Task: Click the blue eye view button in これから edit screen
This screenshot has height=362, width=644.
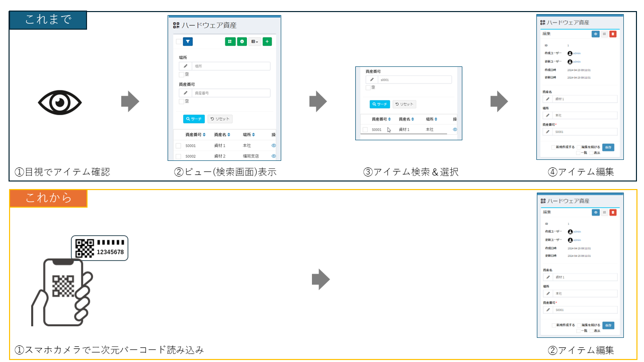Action: click(595, 212)
